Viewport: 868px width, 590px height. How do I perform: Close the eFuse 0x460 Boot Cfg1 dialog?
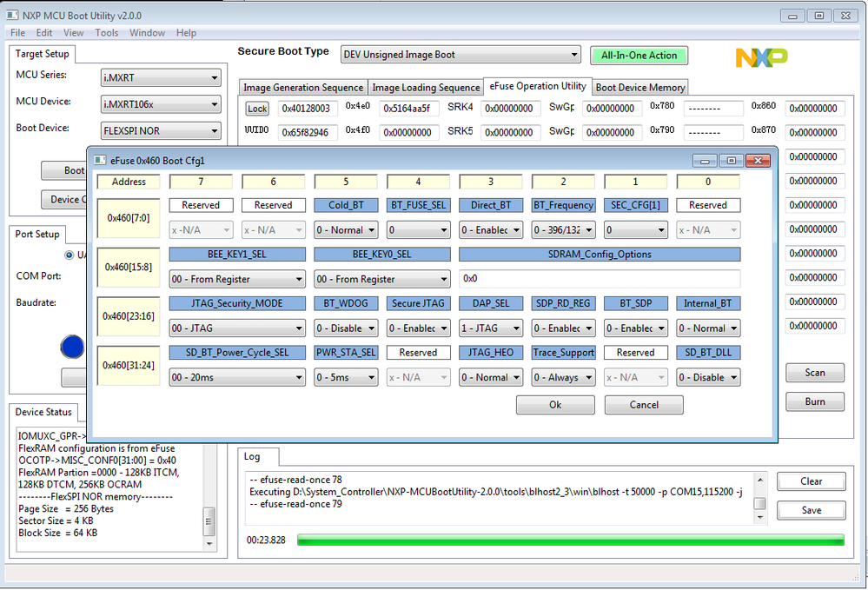[x=758, y=161]
